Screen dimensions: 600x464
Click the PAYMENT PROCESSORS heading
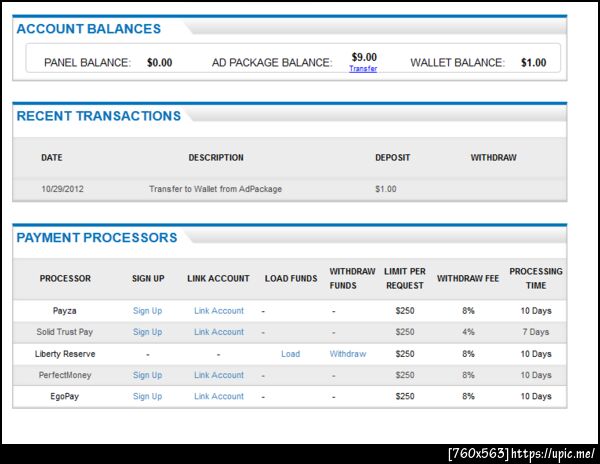tap(97, 238)
